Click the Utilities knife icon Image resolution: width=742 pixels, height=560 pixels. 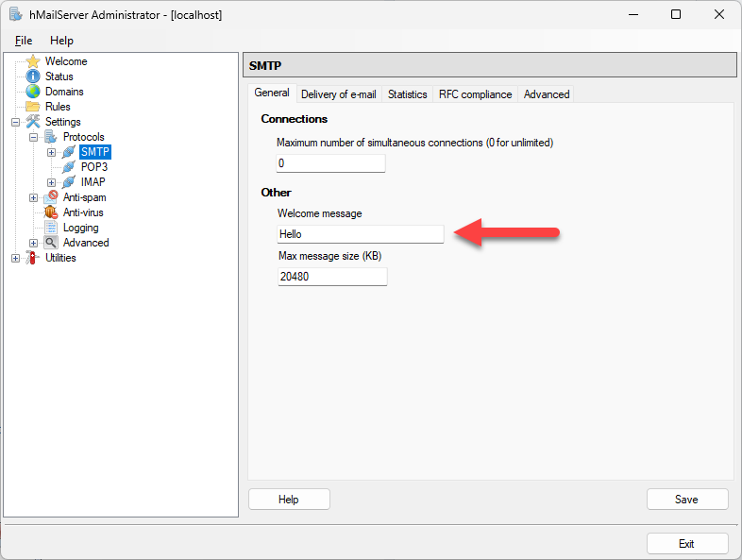coord(32,258)
